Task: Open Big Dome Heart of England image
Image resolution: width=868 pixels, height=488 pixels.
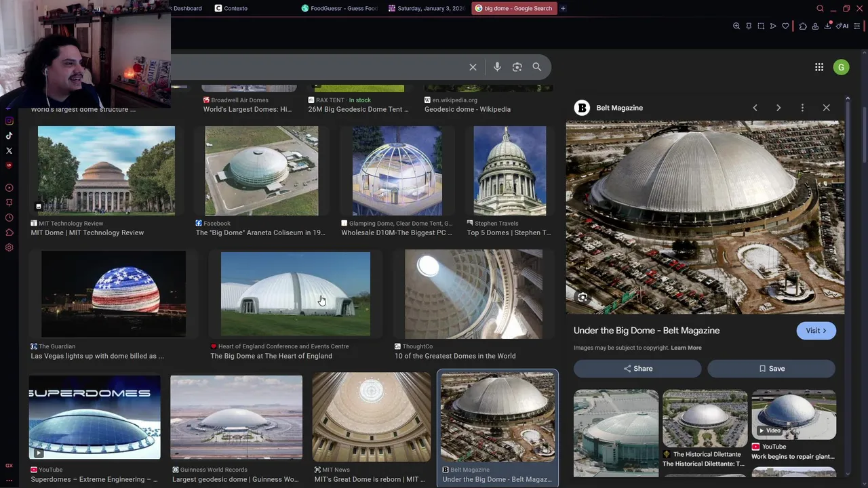Action: click(296, 294)
